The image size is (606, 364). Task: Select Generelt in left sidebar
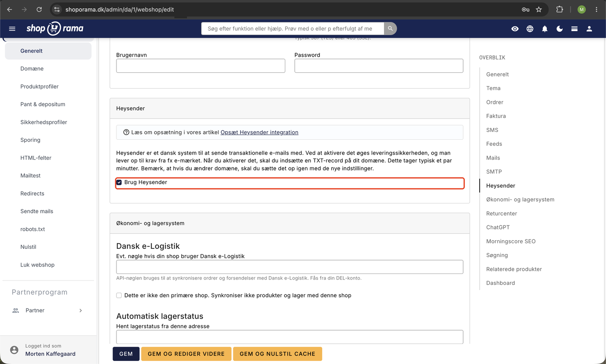[48, 51]
